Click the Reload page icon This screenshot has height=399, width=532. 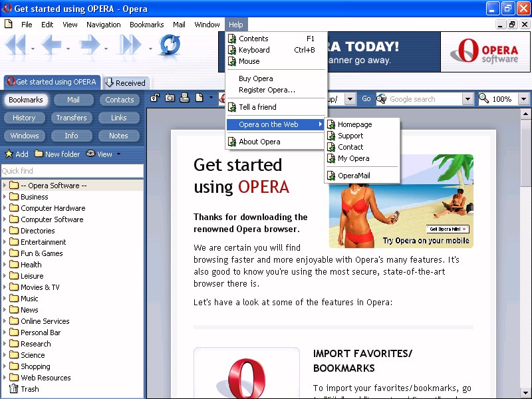click(170, 46)
